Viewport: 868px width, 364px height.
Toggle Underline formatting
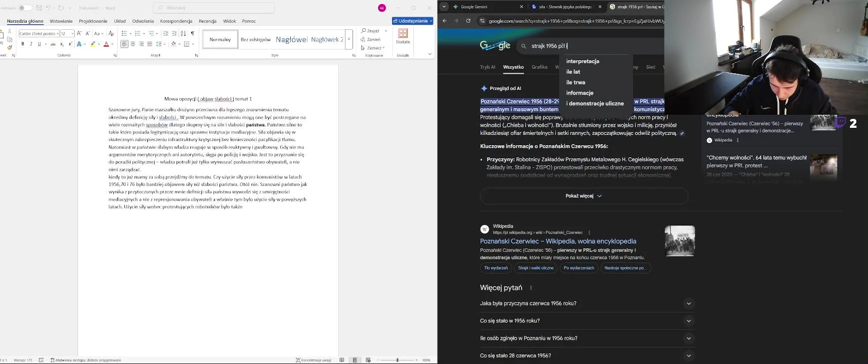pyautogui.click(x=39, y=44)
